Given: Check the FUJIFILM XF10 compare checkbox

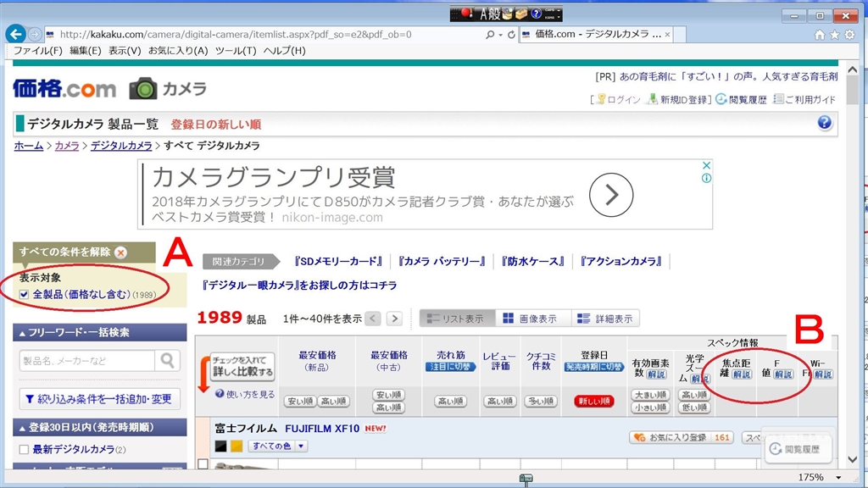Looking at the screenshot, I should pos(203,464).
